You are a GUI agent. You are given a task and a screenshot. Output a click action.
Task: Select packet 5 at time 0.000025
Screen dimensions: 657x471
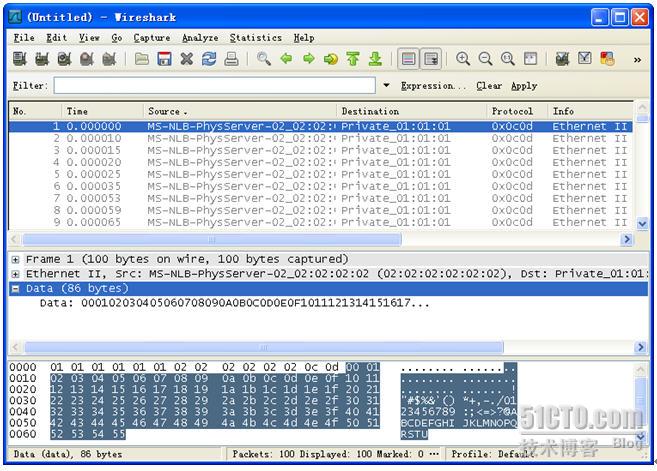(x=321, y=174)
